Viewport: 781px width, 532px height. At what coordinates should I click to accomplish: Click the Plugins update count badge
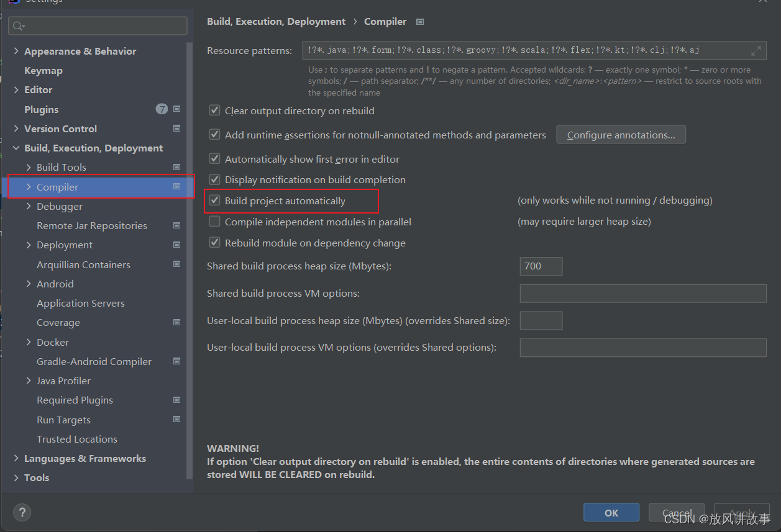(x=162, y=109)
